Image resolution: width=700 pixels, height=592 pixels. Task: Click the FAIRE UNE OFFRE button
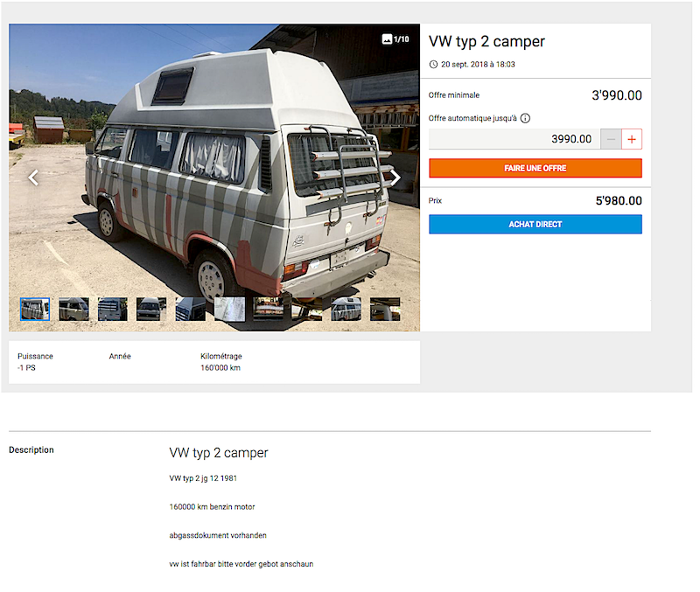click(535, 168)
